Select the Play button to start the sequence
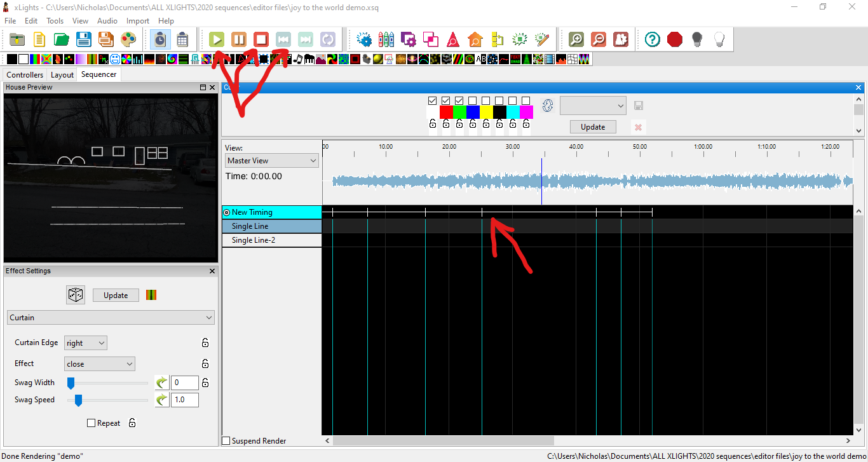 pos(217,39)
